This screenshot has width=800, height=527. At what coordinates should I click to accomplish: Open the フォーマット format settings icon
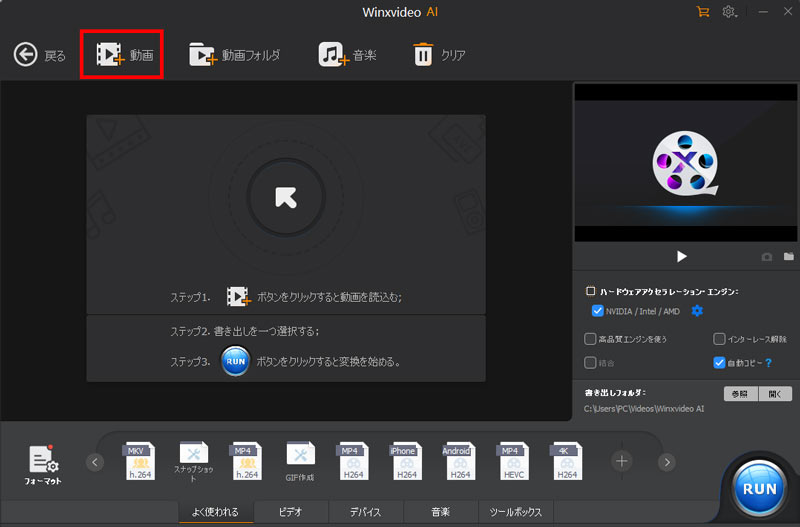click(x=43, y=460)
